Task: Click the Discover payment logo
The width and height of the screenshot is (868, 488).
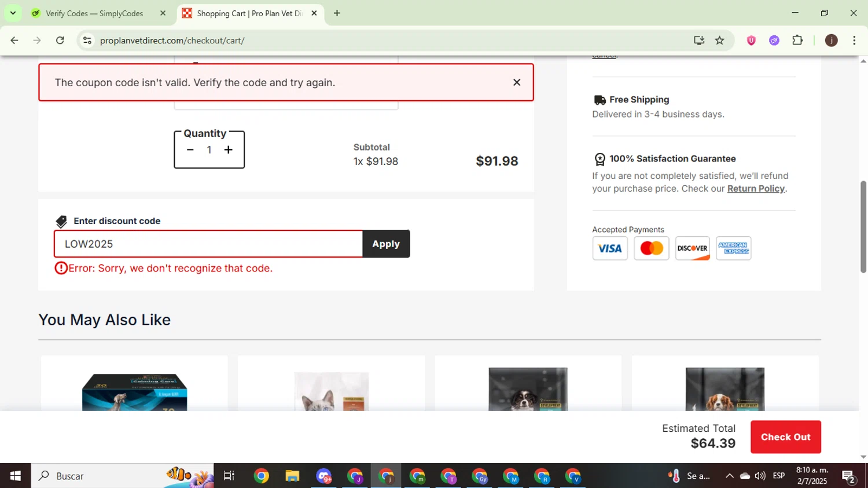Action: coord(693,248)
